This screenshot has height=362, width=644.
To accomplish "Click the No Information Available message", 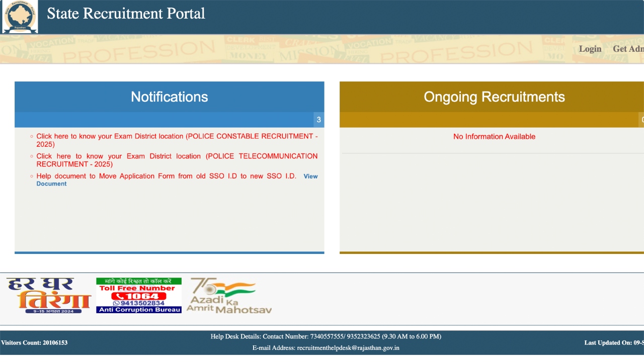I will pyautogui.click(x=494, y=137).
